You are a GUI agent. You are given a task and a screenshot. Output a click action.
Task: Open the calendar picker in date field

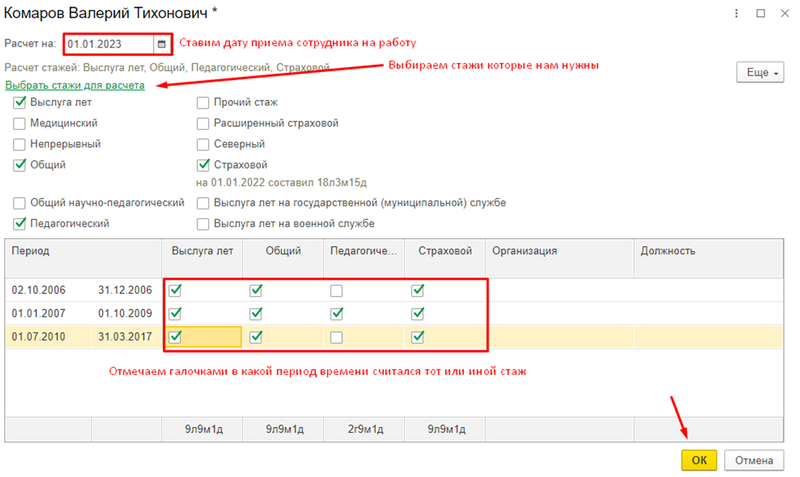(161, 44)
